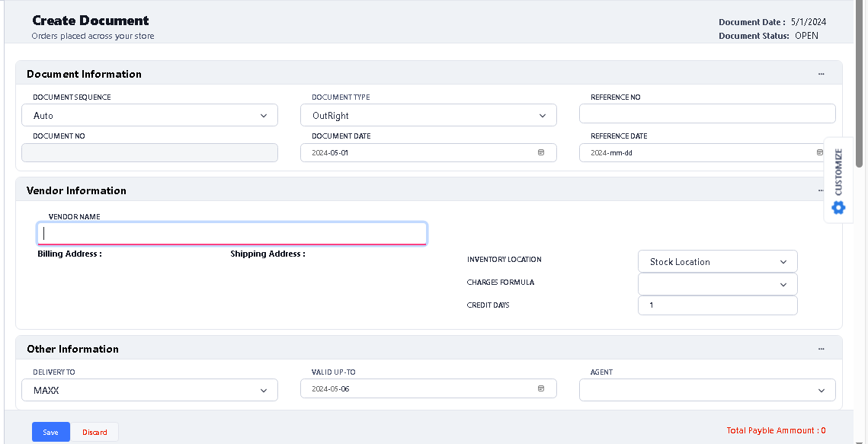Click the Discard button

pyautogui.click(x=95, y=432)
